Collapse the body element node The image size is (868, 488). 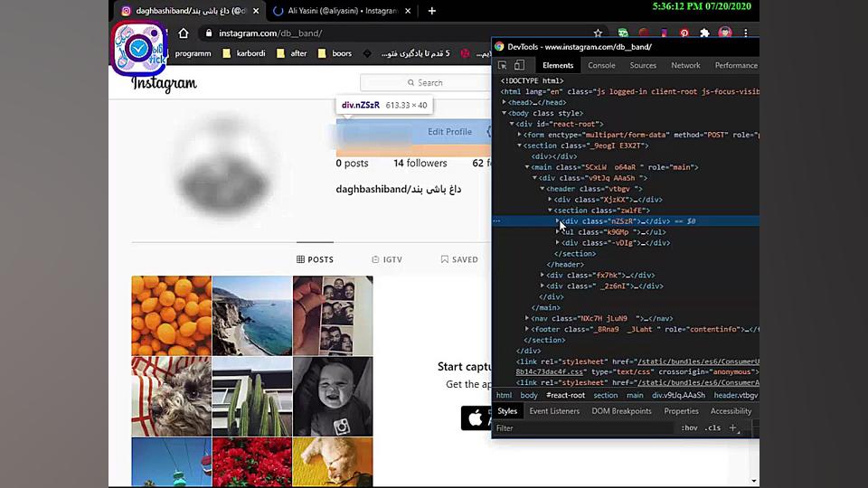[x=504, y=113]
